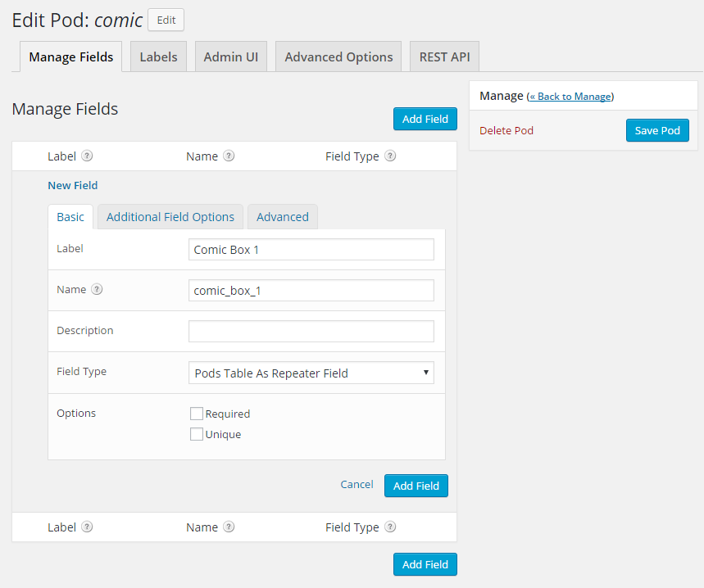Click help icon beside Name in bottom footer row
704x588 pixels.
click(x=229, y=527)
